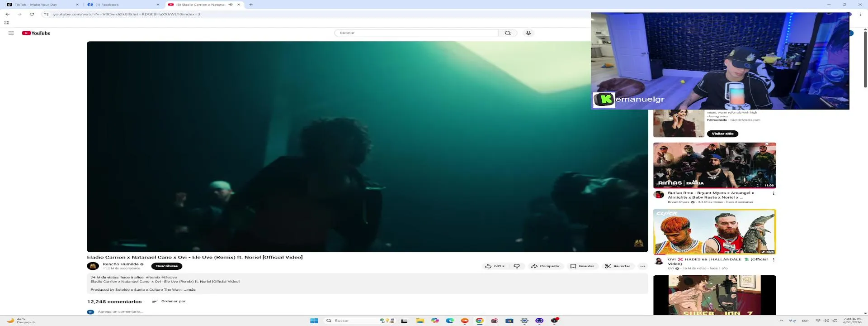Mute tab via speaker icon on YouTube tab
The width and height of the screenshot is (868, 326).
click(231, 5)
